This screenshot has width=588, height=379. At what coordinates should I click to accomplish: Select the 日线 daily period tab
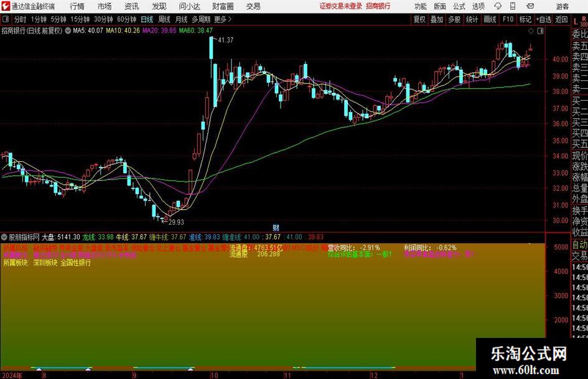pos(147,19)
